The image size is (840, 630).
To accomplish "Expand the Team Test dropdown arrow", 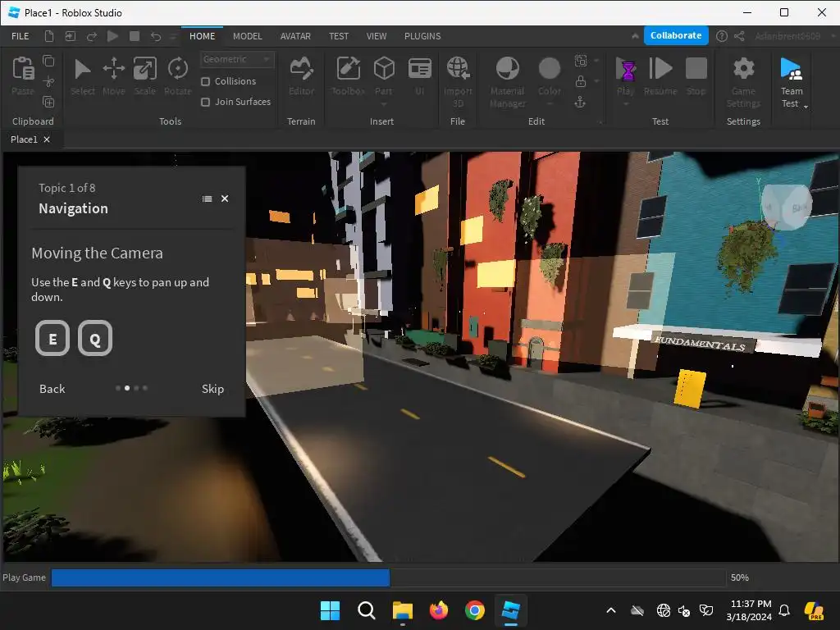I will point(806,107).
